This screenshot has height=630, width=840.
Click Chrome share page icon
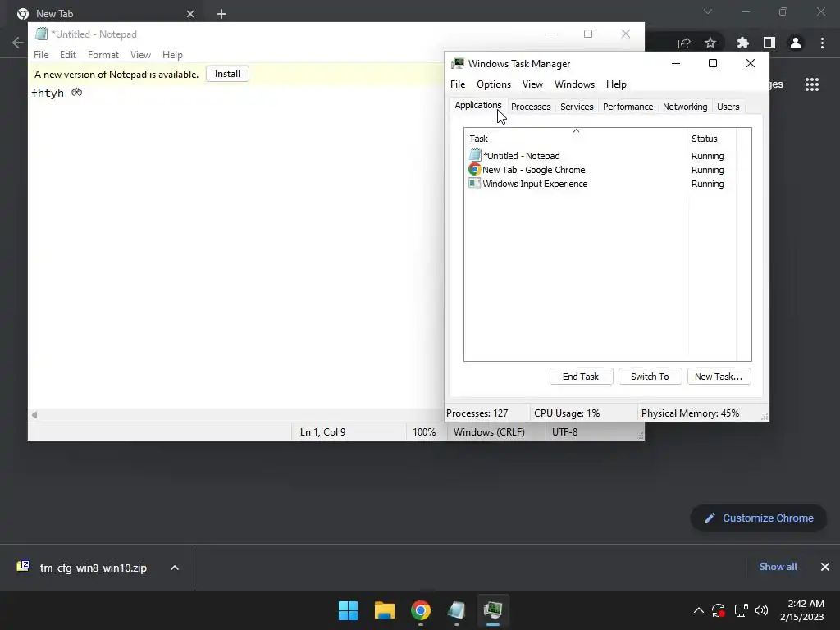point(684,43)
